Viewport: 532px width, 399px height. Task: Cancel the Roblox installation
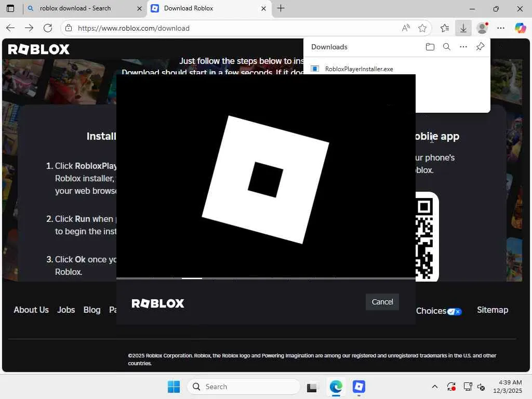(382, 302)
